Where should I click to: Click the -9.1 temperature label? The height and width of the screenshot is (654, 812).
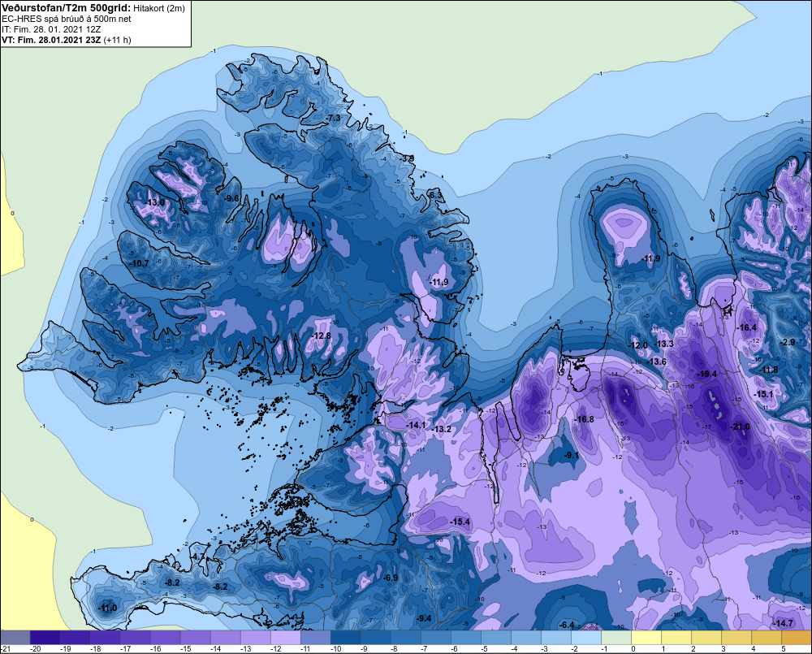coord(571,455)
